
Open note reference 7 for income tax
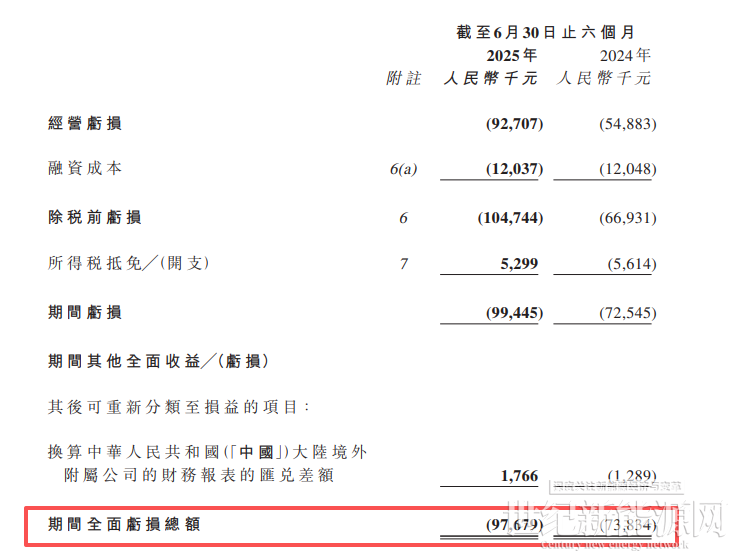[403, 265]
